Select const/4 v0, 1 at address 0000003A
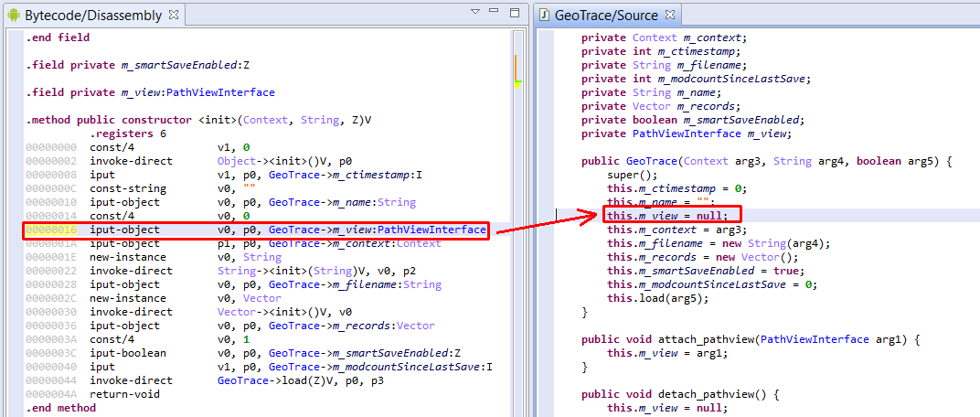The height and width of the screenshot is (417, 980). (x=137, y=340)
